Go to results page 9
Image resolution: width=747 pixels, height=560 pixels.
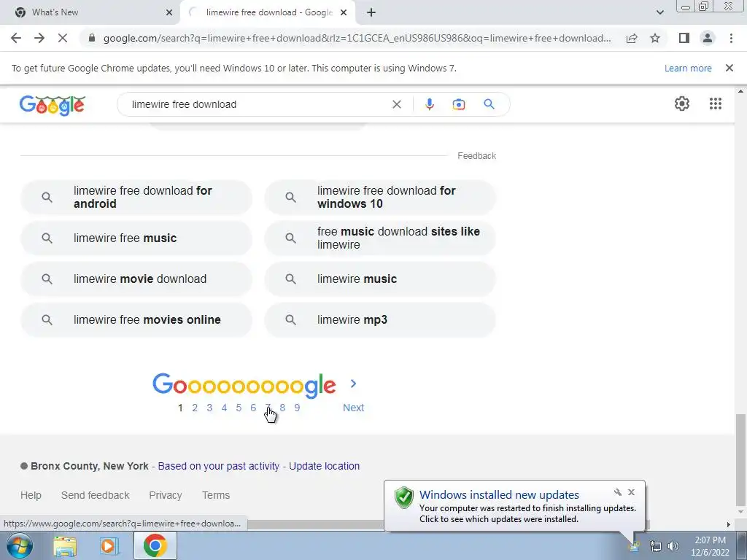(x=297, y=408)
